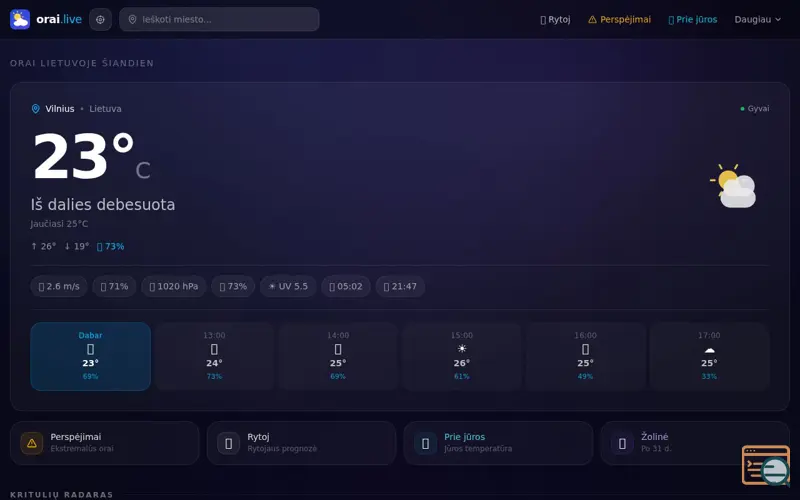Image resolution: width=800 pixels, height=500 pixels.
Task: Click the 73% chip next to pressure
Action: [x=233, y=286]
